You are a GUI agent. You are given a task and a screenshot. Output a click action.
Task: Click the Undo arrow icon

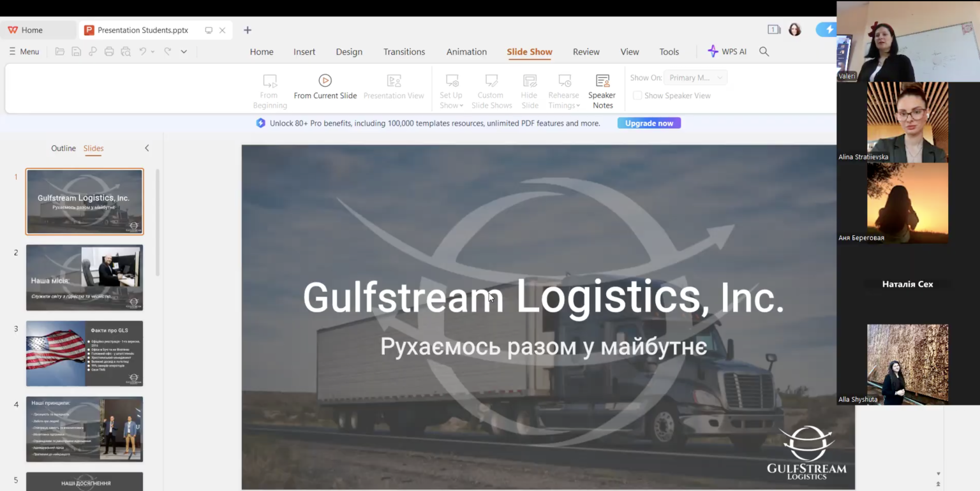(x=143, y=52)
